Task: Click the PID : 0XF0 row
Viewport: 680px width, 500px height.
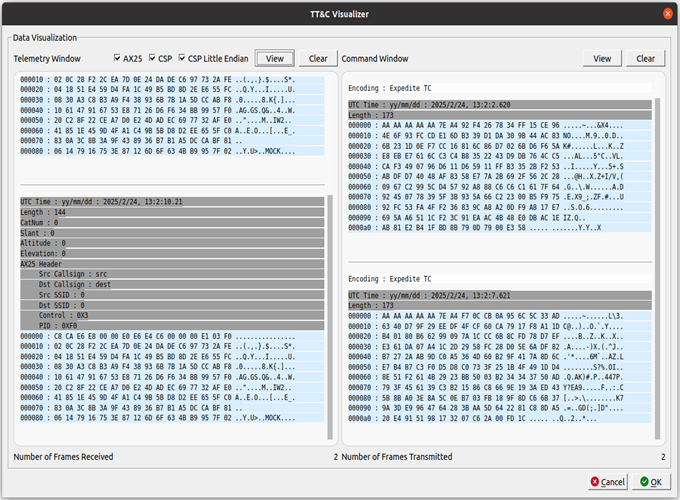Action: [x=172, y=326]
